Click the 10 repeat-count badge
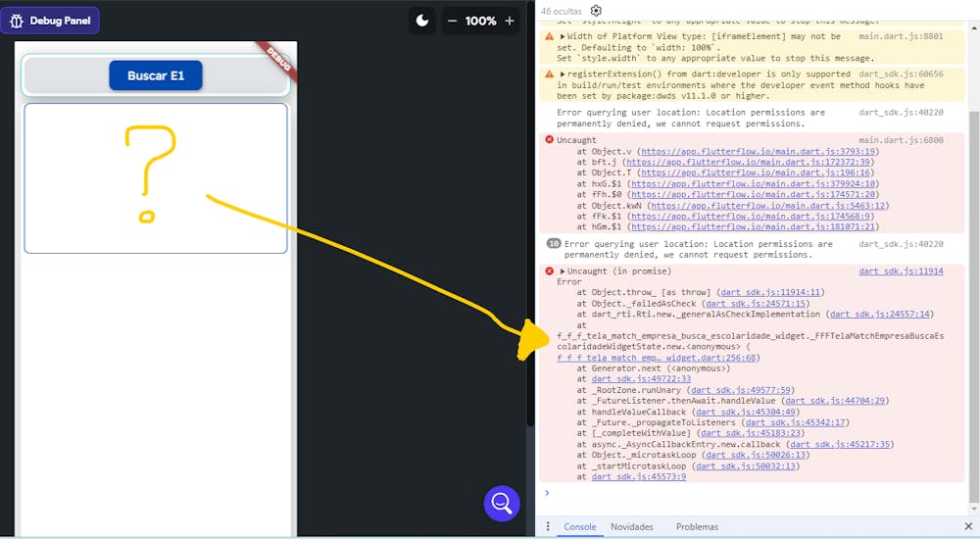The width and height of the screenshot is (980, 539). [x=554, y=244]
